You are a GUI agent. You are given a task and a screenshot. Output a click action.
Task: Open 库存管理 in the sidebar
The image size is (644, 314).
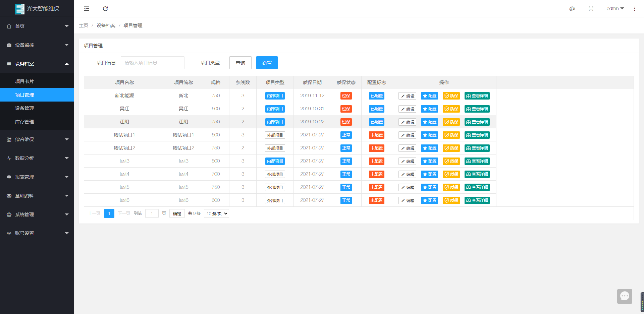pyautogui.click(x=37, y=122)
